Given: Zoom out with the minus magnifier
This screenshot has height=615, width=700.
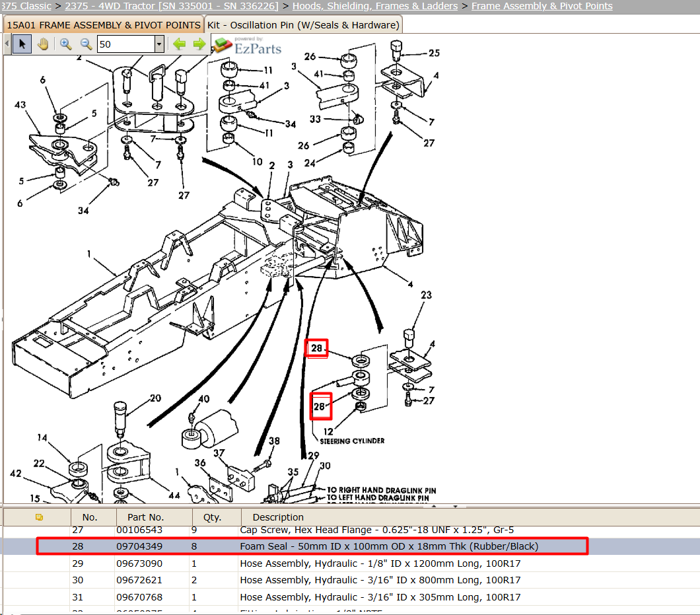Looking at the screenshot, I should 86,44.
